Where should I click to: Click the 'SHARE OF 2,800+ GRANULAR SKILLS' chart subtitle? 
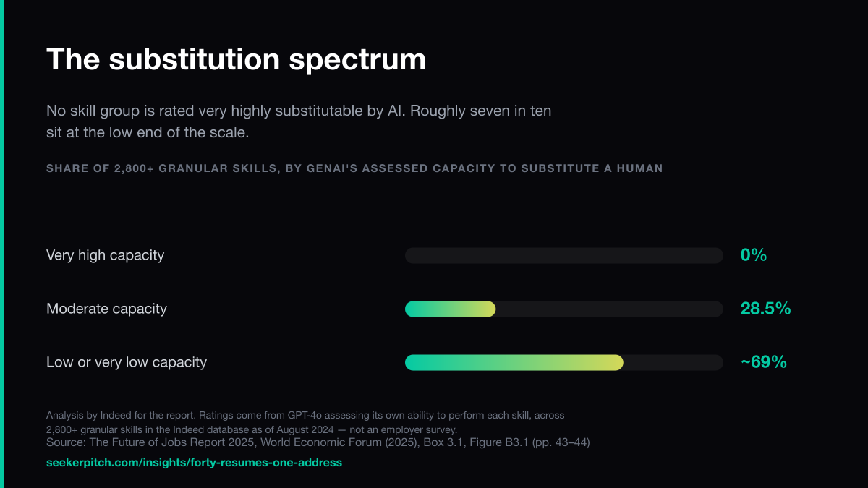354,168
